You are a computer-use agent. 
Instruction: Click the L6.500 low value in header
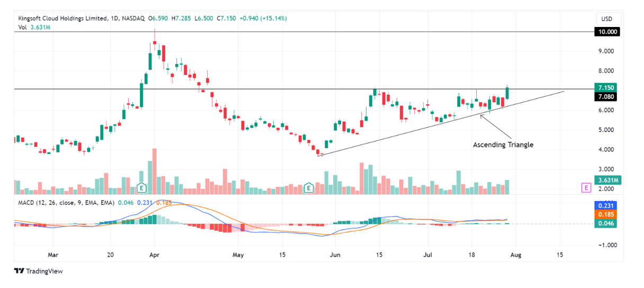[204, 18]
